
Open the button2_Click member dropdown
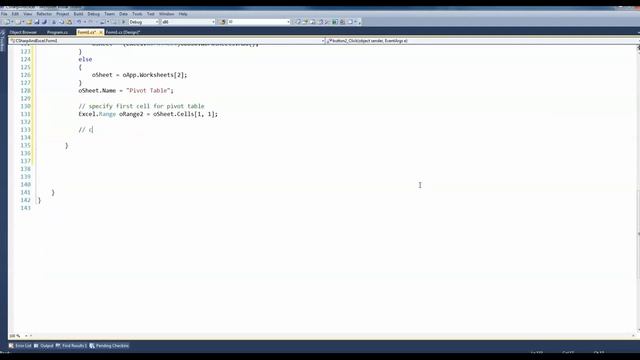click(482, 41)
